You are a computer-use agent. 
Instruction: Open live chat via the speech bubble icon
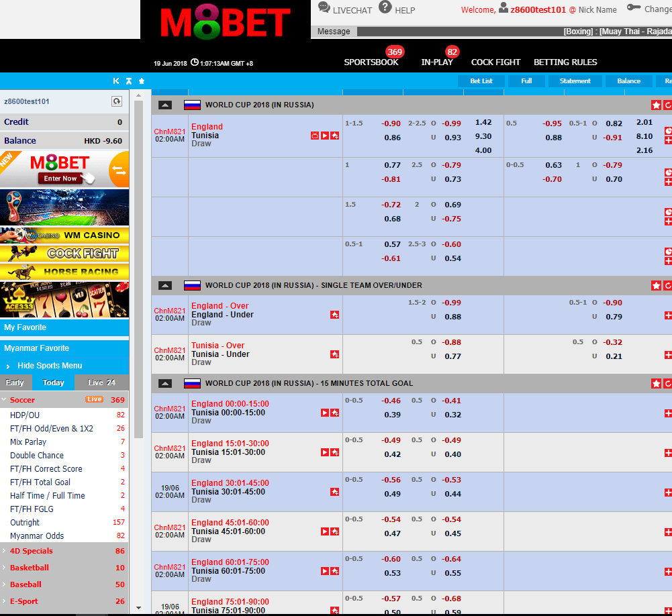click(324, 7)
